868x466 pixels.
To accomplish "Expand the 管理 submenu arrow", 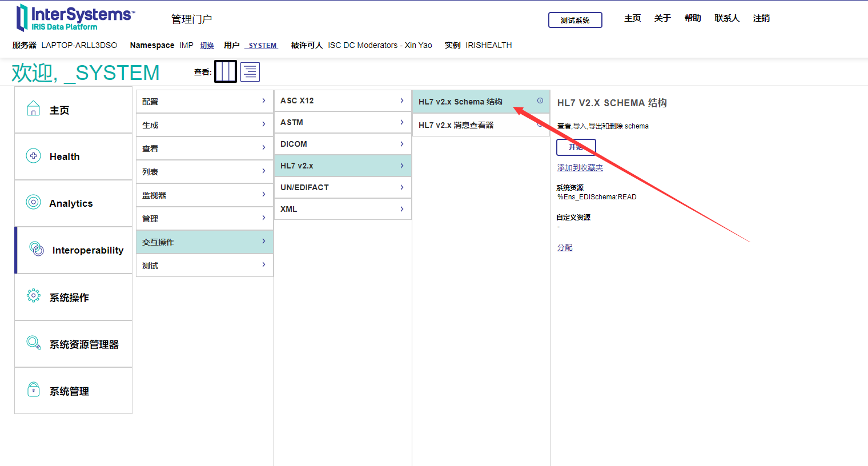I will (x=263, y=218).
